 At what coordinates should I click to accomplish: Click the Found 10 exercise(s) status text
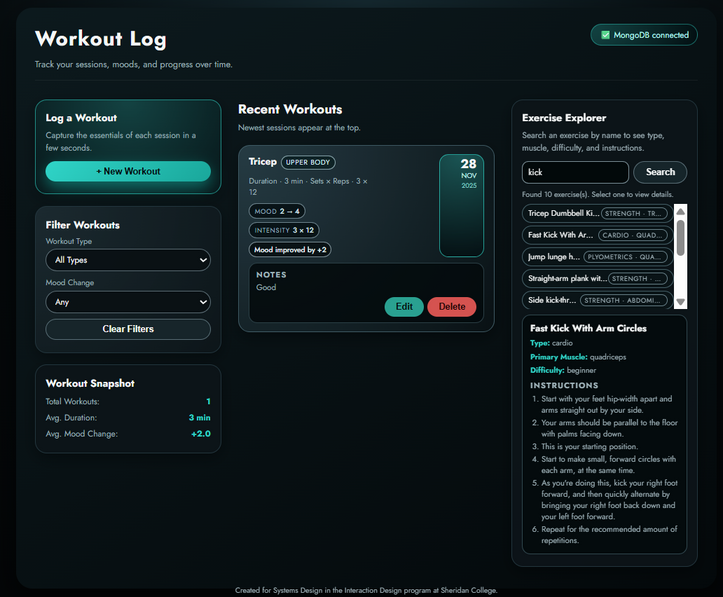598,195
